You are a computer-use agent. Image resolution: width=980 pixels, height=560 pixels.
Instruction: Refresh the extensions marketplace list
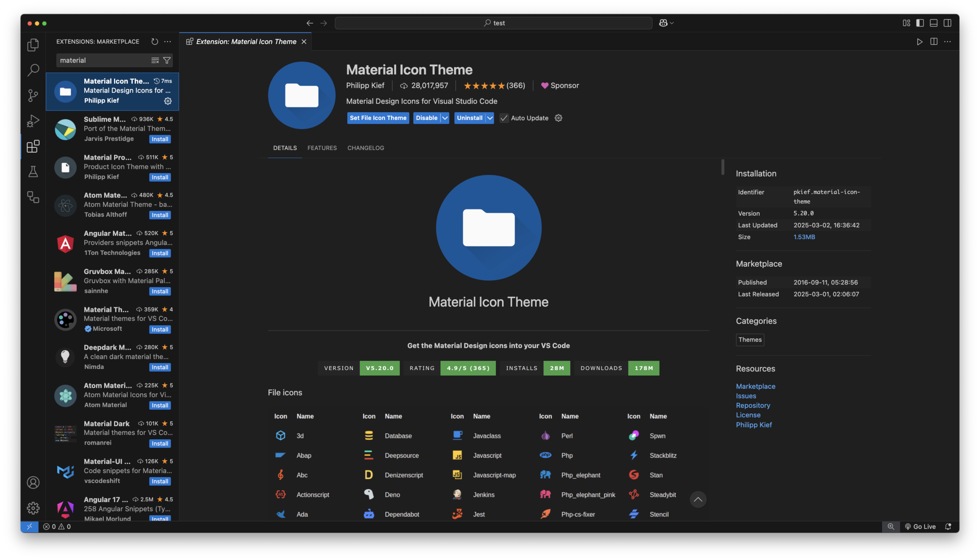[155, 42]
